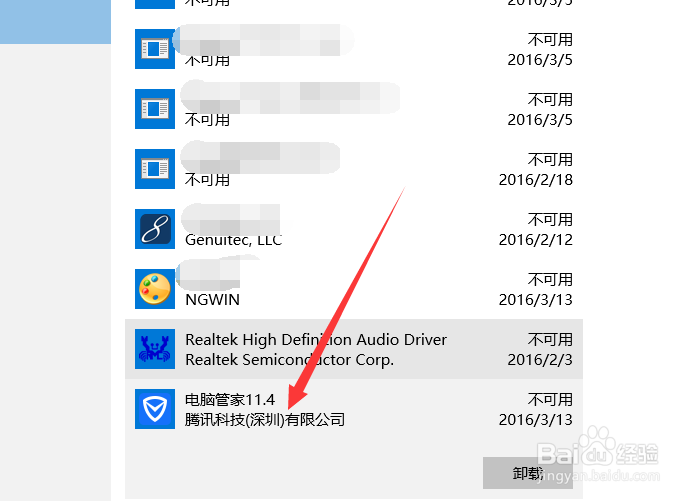Click the卸载 uninstall button

point(528,473)
